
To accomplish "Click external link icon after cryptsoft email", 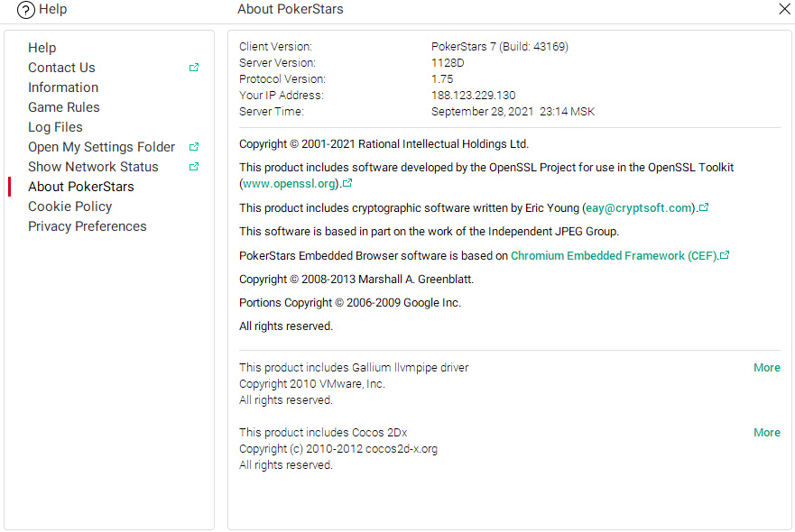I will pos(704,207).
